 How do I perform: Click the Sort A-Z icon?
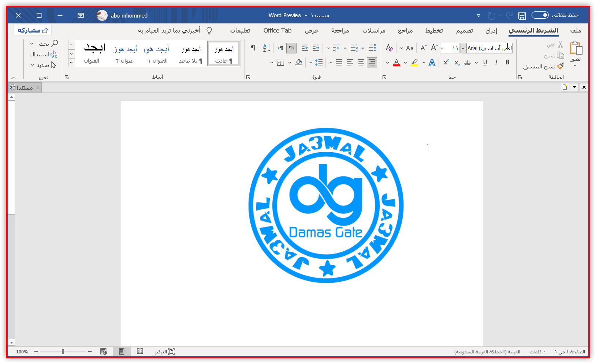267,48
